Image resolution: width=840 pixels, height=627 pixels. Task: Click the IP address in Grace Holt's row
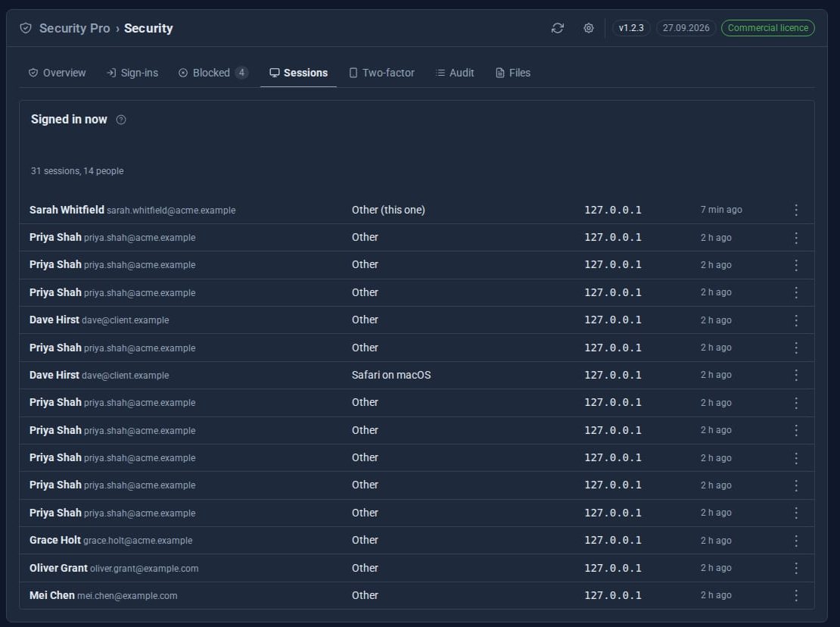(613, 540)
